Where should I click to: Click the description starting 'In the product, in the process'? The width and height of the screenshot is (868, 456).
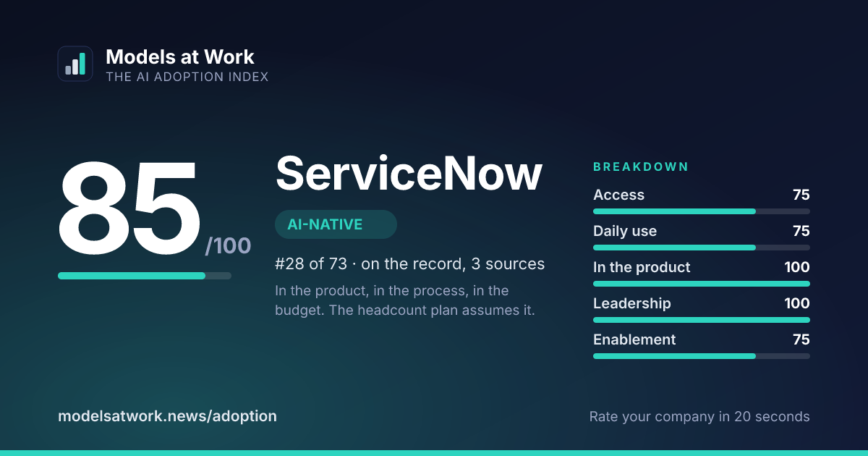[x=405, y=301]
